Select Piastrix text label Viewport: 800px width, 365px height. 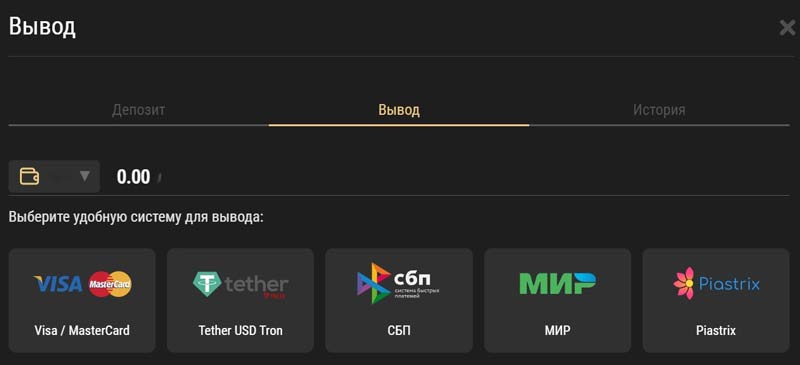click(716, 330)
